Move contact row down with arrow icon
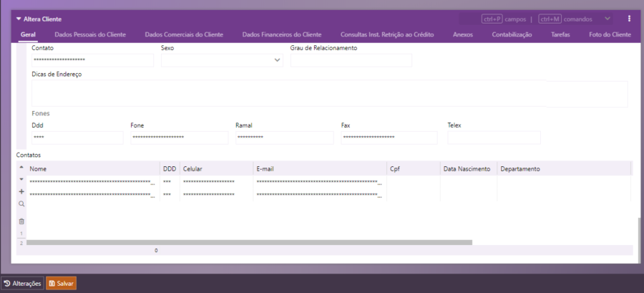The width and height of the screenshot is (644, 293). pyautogui.click(x=21, y=179)
